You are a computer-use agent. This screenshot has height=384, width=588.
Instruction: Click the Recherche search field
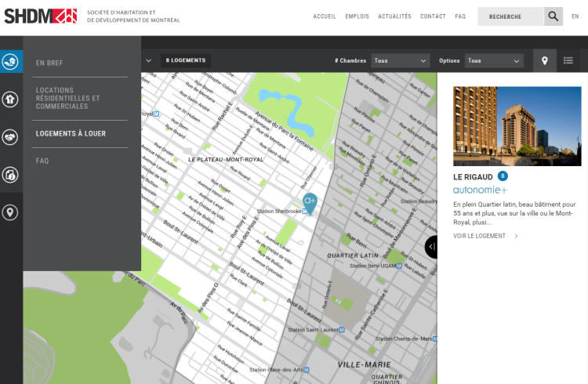point(510,16)
